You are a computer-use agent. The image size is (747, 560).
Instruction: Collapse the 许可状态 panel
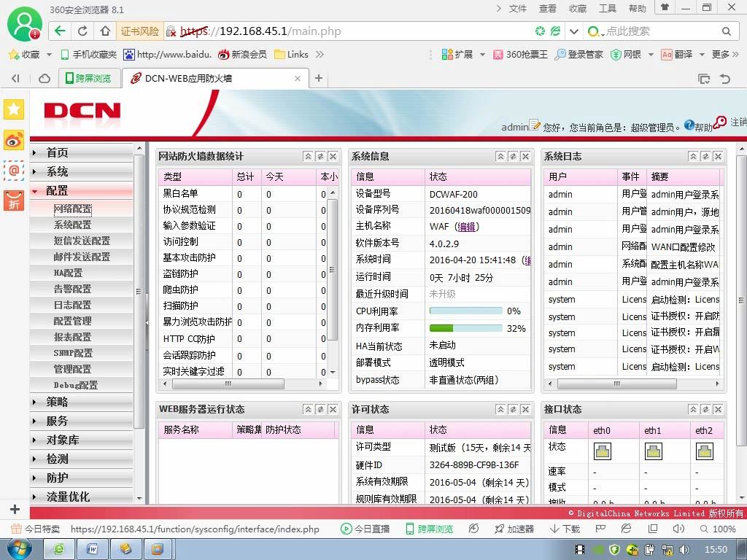click(x=500, y=409)
